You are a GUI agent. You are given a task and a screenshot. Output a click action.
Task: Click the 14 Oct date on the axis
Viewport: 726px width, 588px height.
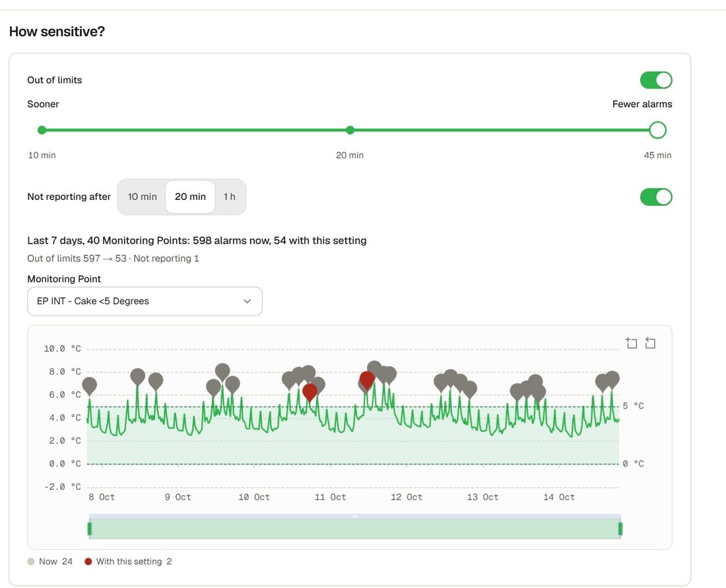click(x=559, y=497)
